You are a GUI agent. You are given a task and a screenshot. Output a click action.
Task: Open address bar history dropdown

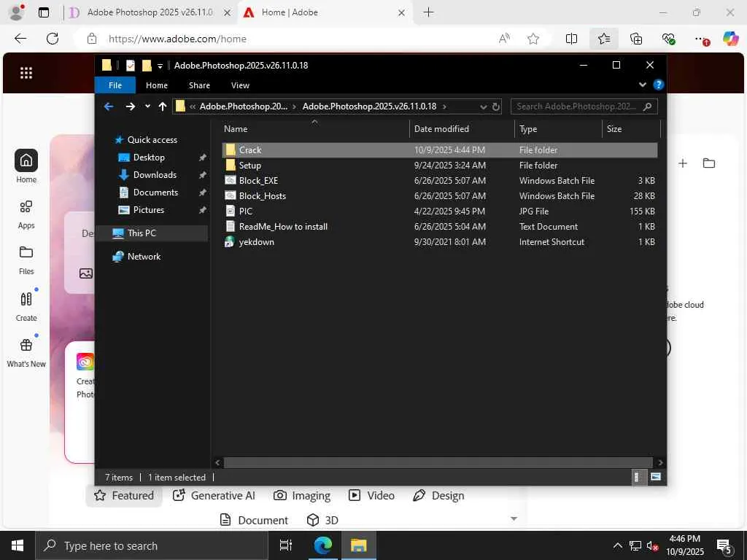pyautogui.click(x=483, y=106)
